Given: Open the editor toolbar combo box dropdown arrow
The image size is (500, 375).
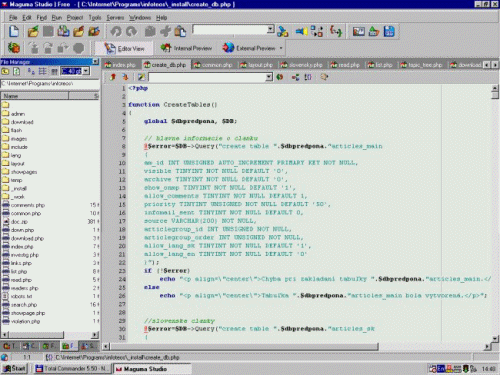Looking at the screenshot, I should tap(269, 77).
